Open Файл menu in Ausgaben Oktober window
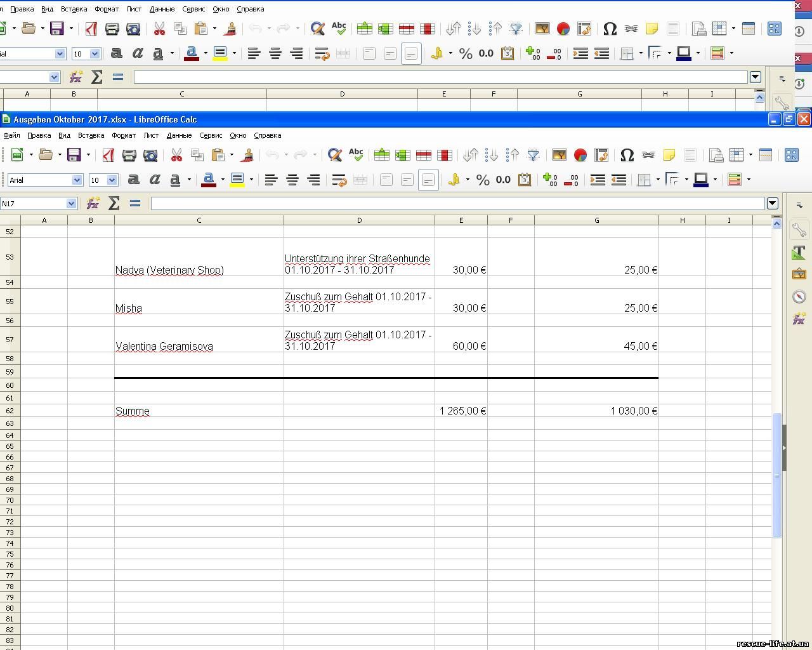The image size is (812, 650). pyautogui.click(x=11, y=135)
